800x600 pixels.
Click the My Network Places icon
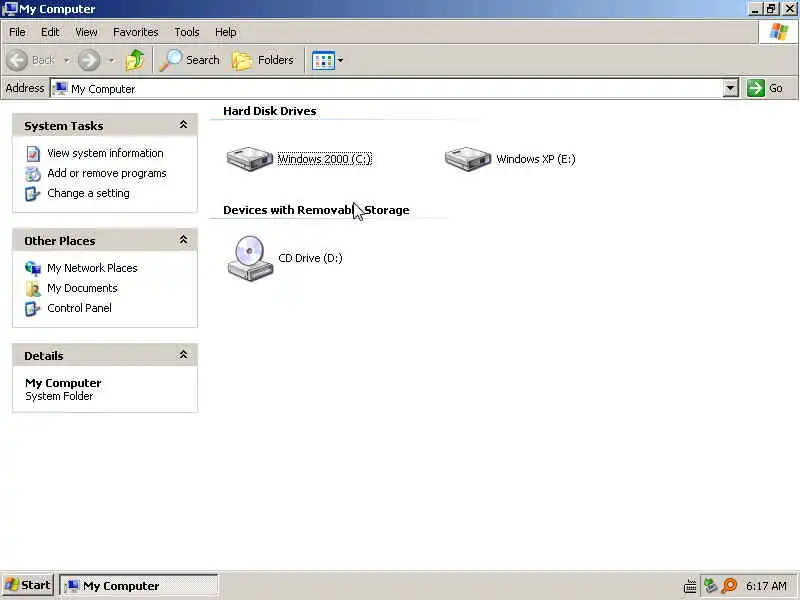tap(33, 268)
